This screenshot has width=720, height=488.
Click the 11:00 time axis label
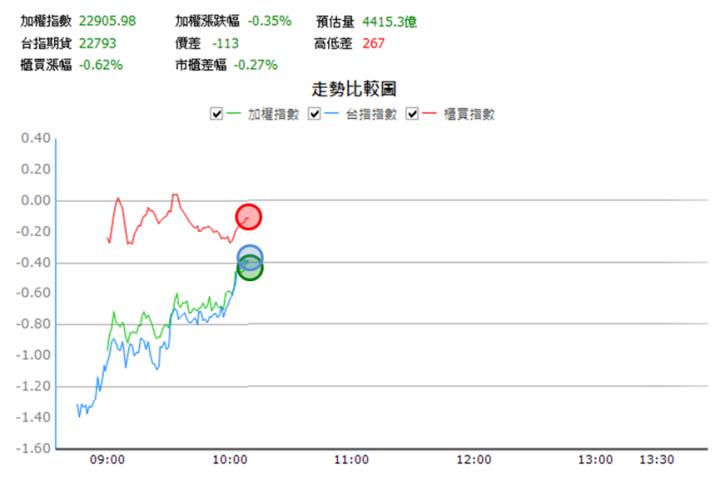pos(351,461)
